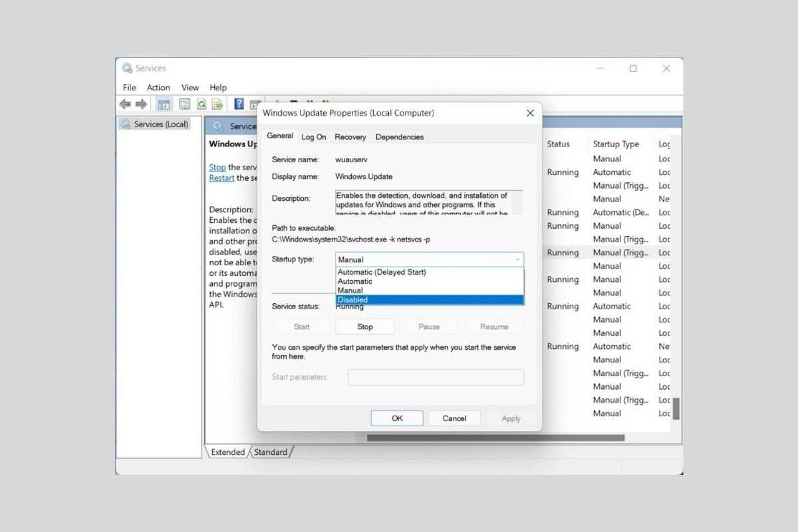Click the Automatic (De... startup type cell
Viewport: 798px width, 532px height.
621,213
